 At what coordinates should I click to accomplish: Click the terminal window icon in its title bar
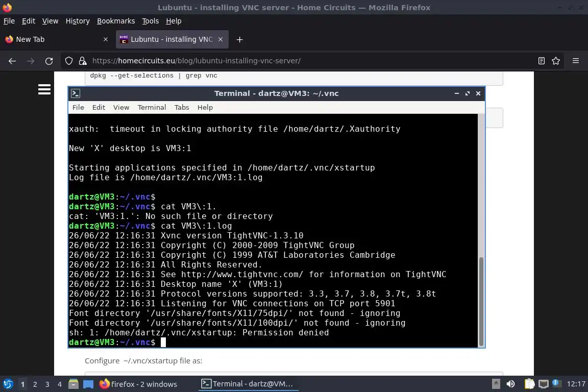[x=76, y=93]
